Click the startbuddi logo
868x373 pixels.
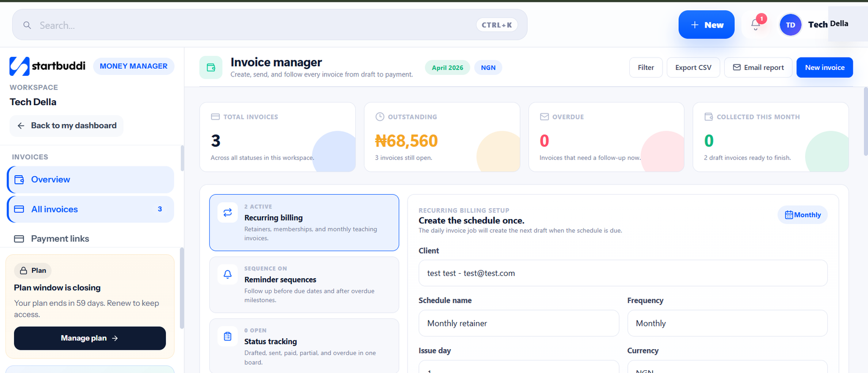(47, 66)
